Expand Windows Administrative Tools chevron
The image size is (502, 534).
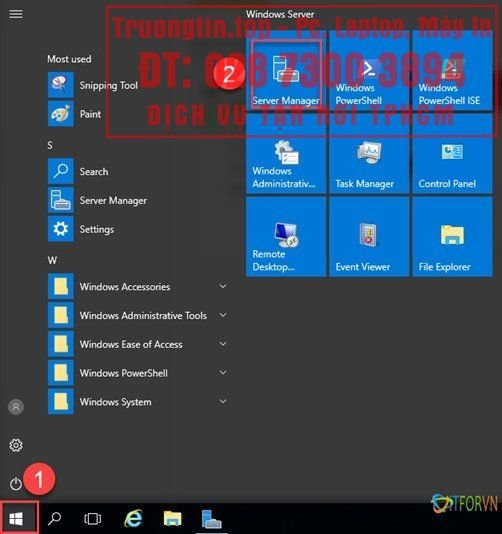[x=223, y=315]
